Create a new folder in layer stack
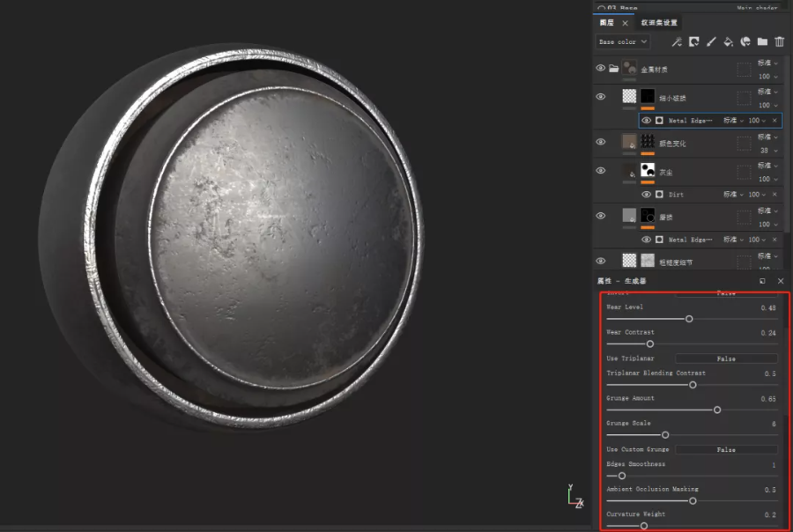 click(x=762, y=41)
